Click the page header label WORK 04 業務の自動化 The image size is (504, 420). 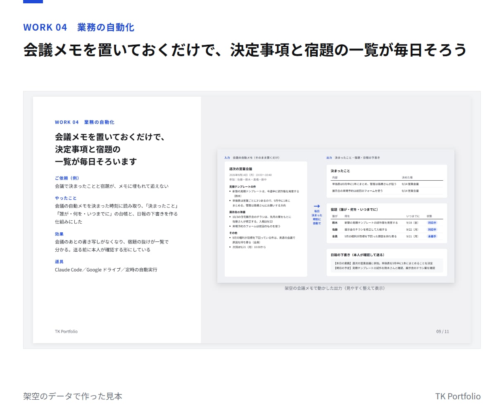point(79,27)
